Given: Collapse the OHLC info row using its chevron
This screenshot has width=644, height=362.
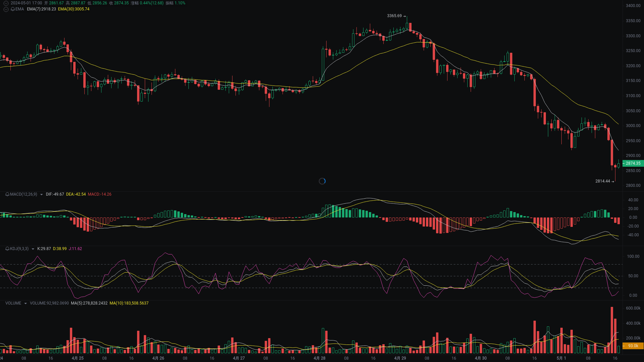Looking at the screenshot, I should point(5,3).
